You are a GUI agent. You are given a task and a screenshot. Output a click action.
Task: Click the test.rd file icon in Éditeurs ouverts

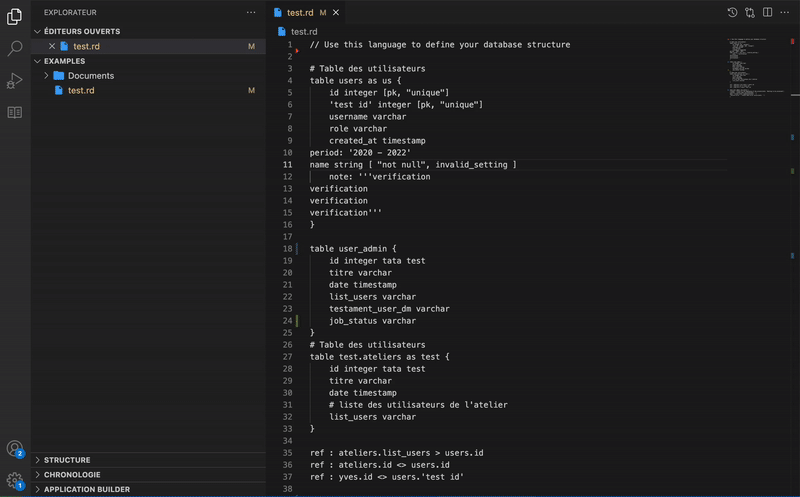pos(64,46)
